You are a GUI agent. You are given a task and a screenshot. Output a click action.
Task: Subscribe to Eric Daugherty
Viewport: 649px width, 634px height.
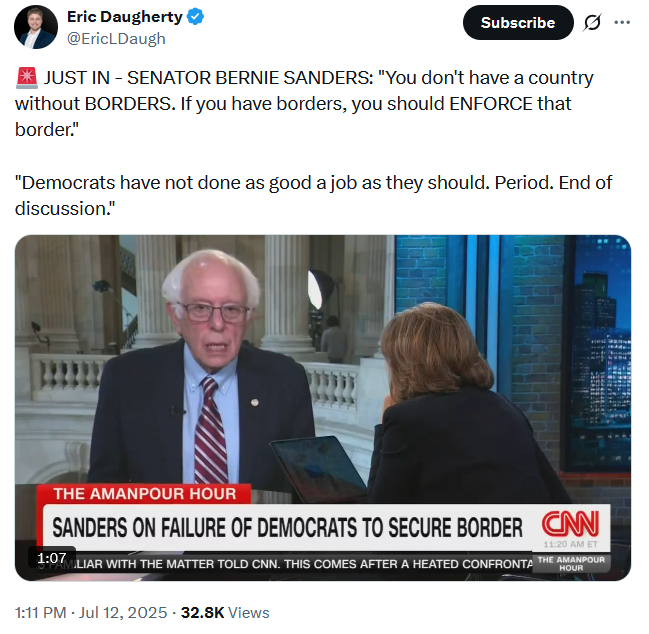pos(518,23)
